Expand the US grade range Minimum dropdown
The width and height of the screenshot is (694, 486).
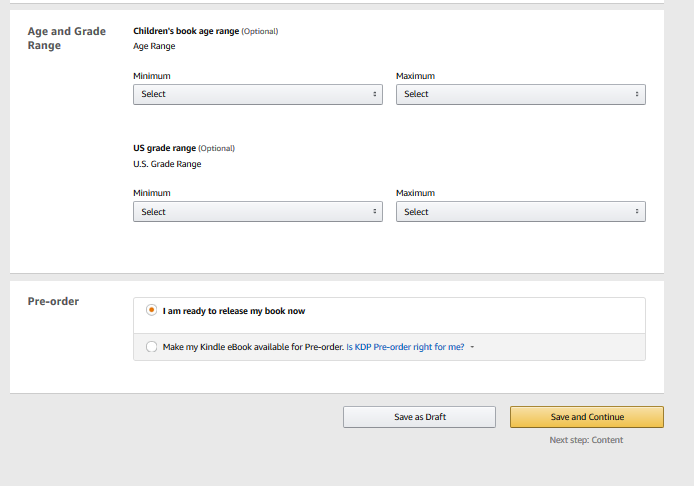coord(257,212)
